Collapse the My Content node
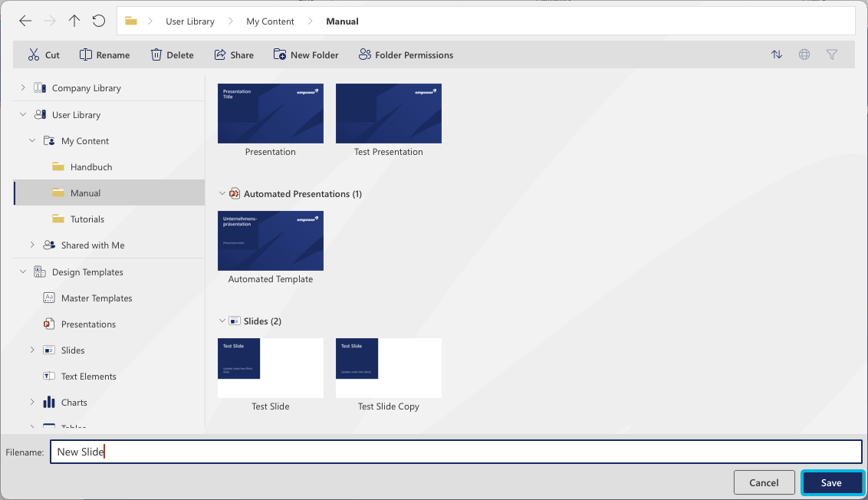Screen dimensions: 868x500 [x=32, y=140]
